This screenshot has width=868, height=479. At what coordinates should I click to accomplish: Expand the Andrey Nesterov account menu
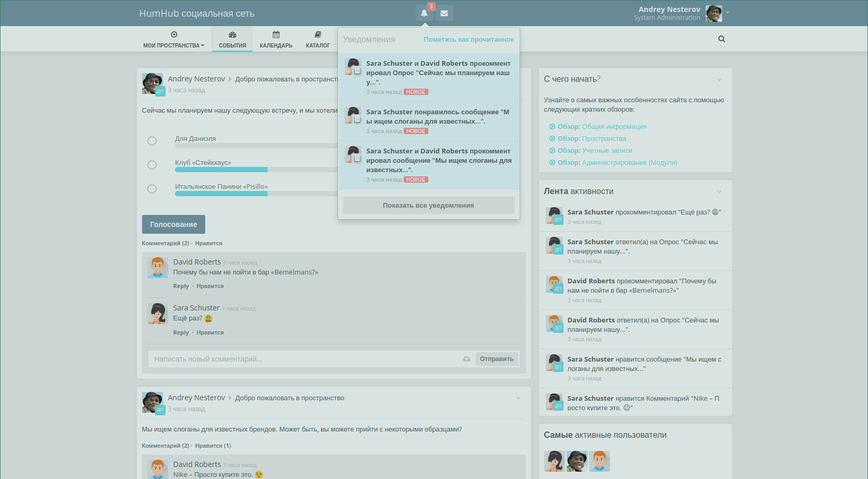pyautogui.click(x=728, y=13)
